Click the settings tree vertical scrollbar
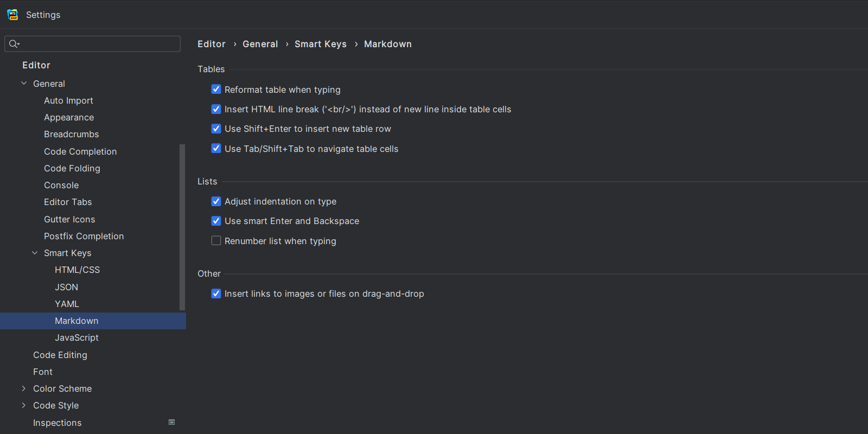 [x=182, y=228]
